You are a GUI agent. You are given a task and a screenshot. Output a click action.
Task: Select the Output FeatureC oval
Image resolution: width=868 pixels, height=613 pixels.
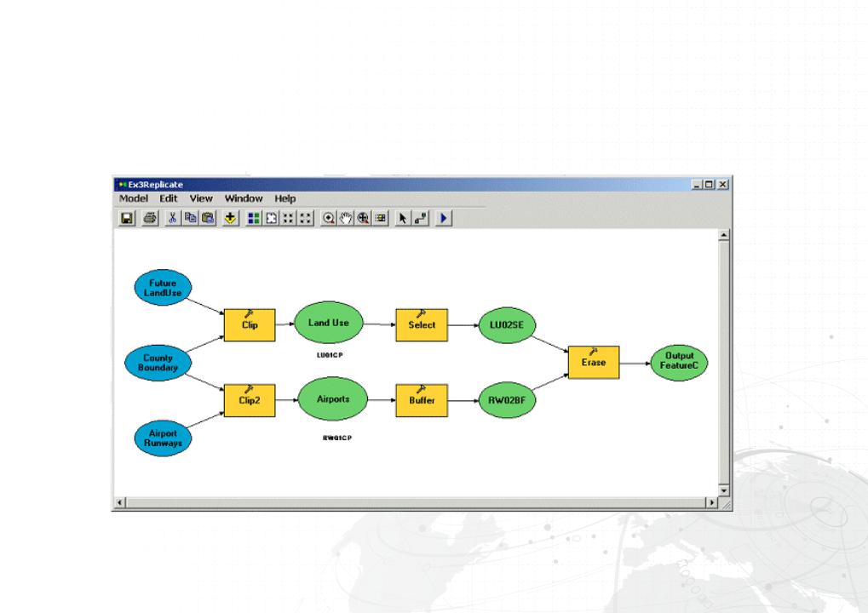point(679,363)
